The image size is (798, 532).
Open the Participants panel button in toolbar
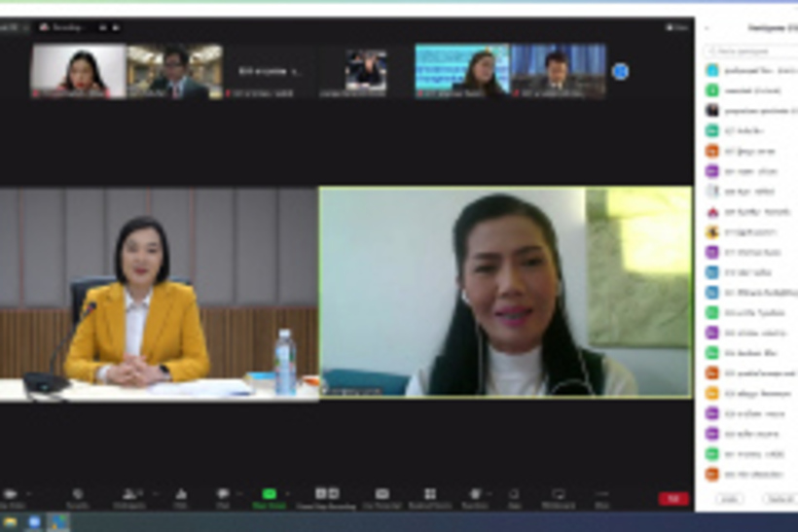[x=129, y=498]
